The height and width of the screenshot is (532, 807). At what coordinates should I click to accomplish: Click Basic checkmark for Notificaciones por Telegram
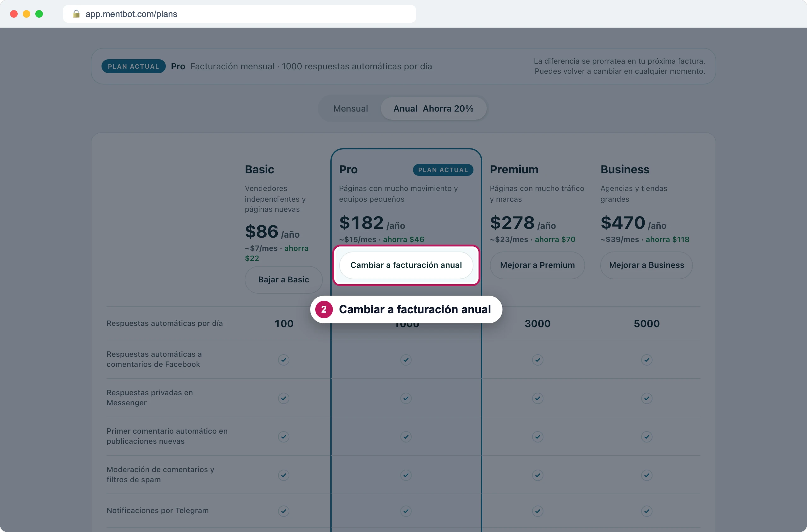(x=283, y=511)
